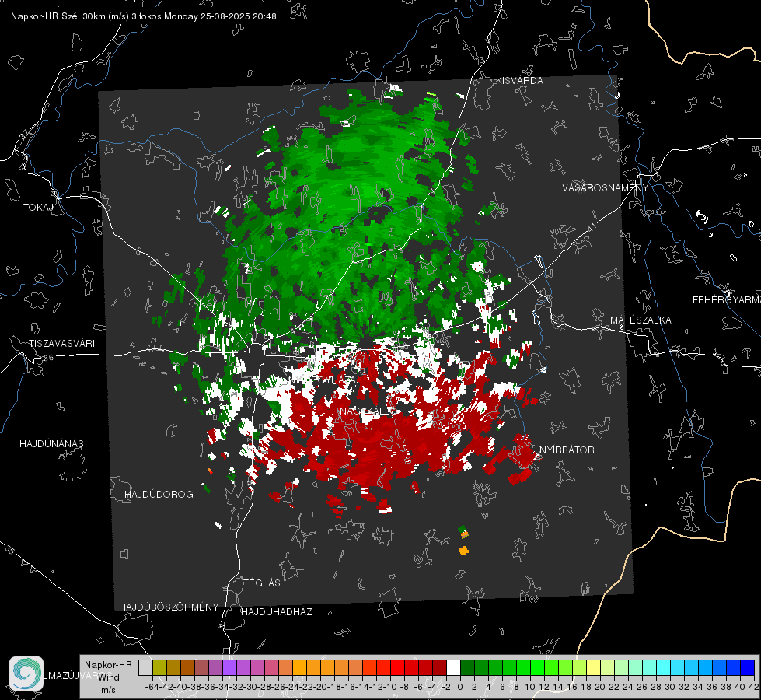The height and width of the screenshot is (700, 761).
Task: Click the TISZAVASVÁRI city label
Action: click(x=62, y=344)
